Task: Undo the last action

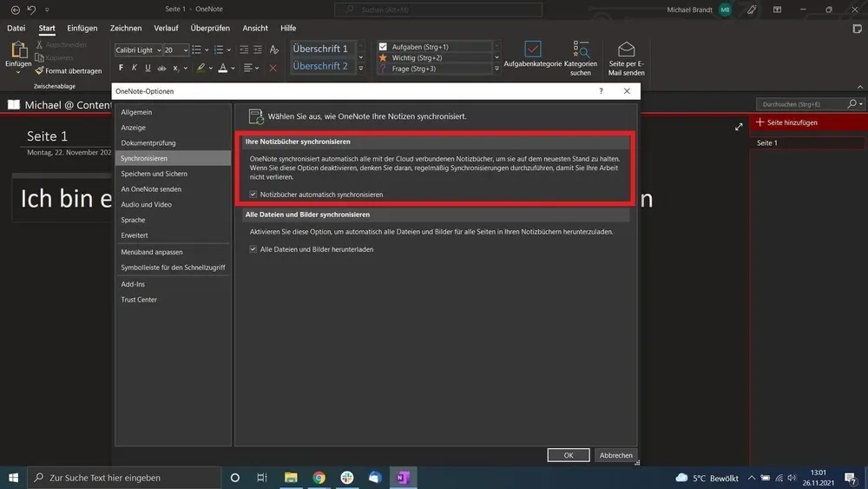Action: coord(31,10)
